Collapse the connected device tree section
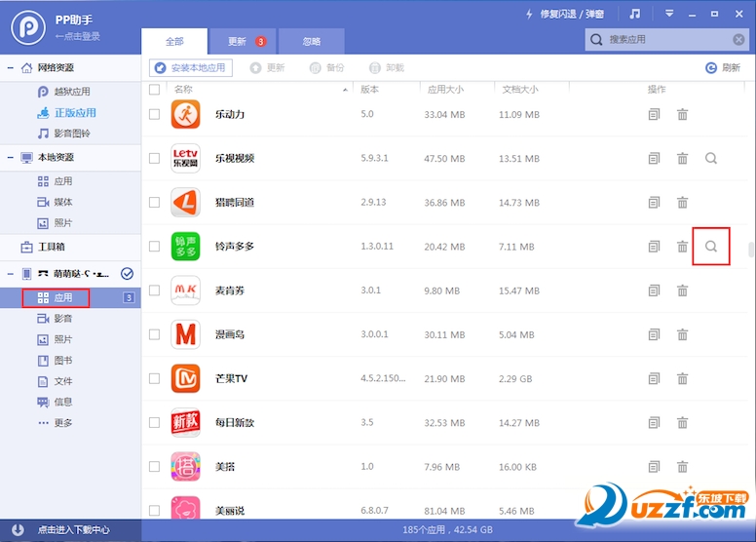The height and width of the screenshot is (542, 756). pyautogui.click(x=10, y=274)
